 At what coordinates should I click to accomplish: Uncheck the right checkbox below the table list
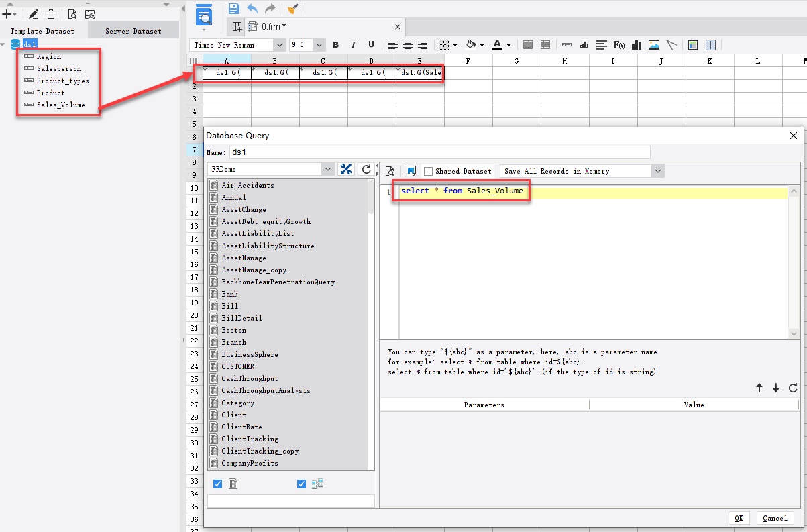point(301,483)
